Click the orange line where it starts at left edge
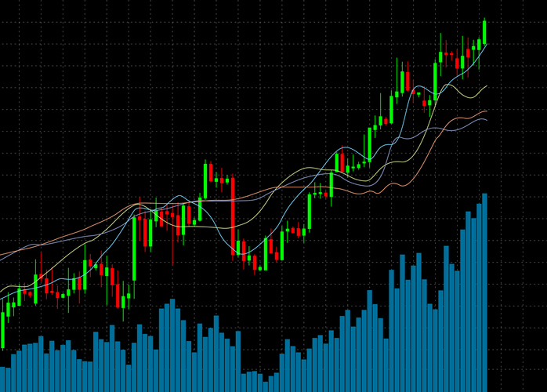The width and height of the screenshot is (547, 392). tap(2, 254)
